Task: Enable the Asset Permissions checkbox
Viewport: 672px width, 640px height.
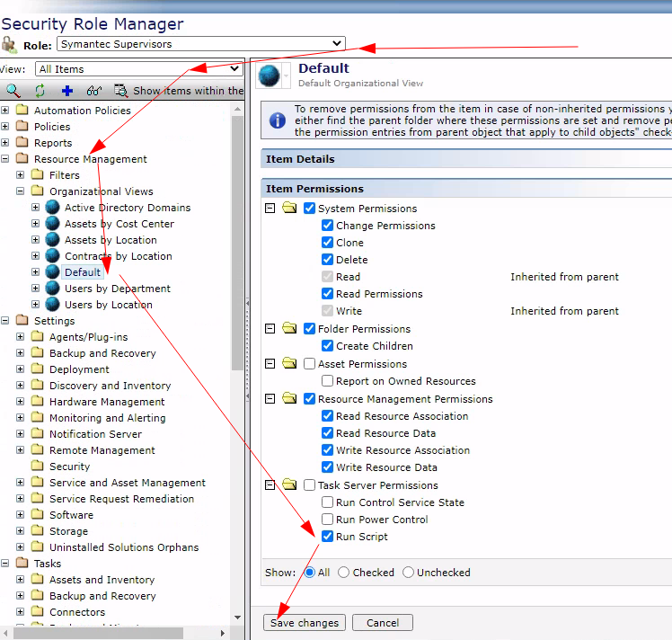Action: pos(310,364)
